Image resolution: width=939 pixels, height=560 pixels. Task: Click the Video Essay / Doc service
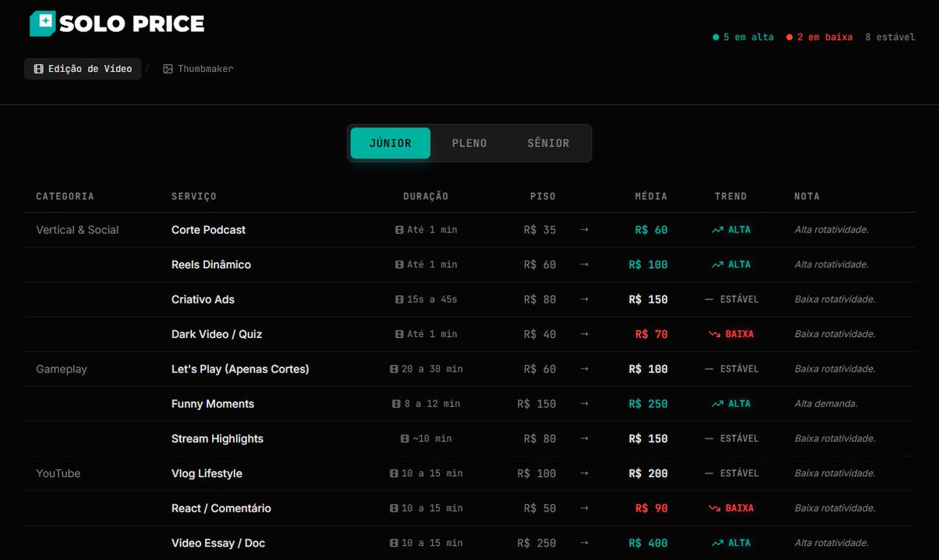coord(218,543)
